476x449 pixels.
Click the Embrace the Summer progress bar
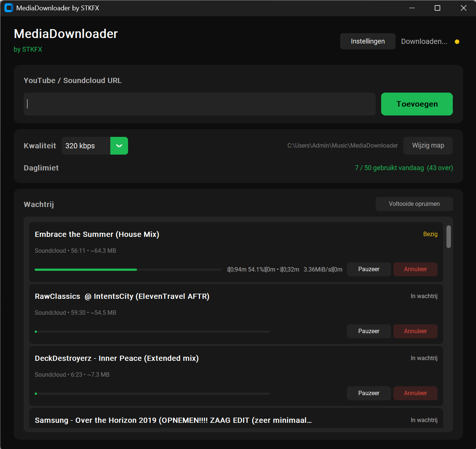pos(128,270)
